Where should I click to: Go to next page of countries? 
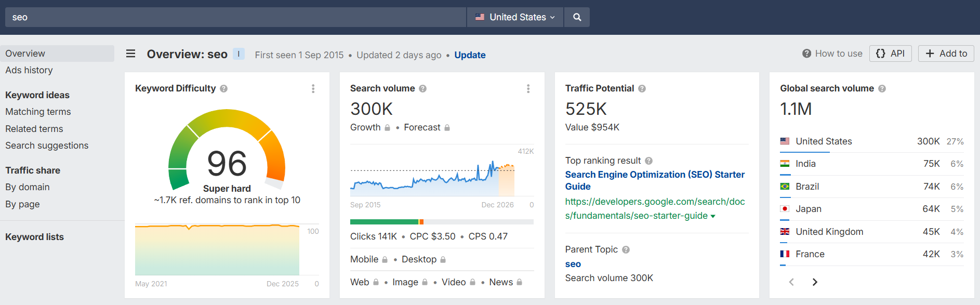814,282
